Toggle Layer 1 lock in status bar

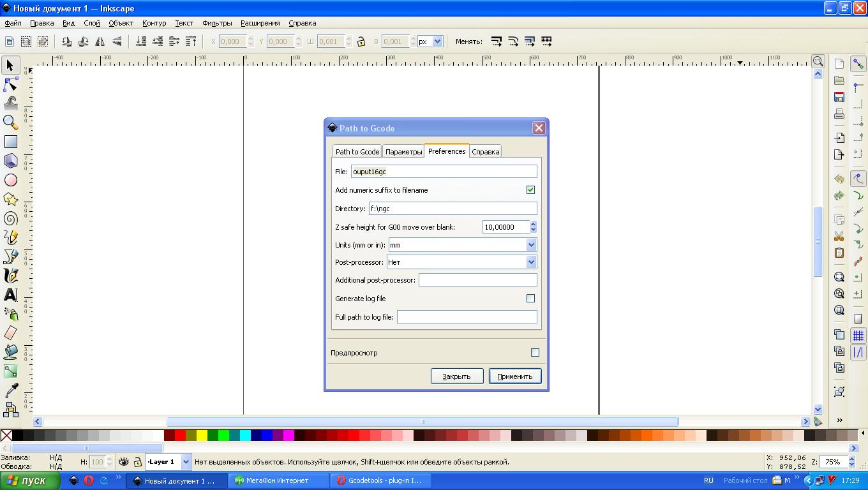coord(137,462)
